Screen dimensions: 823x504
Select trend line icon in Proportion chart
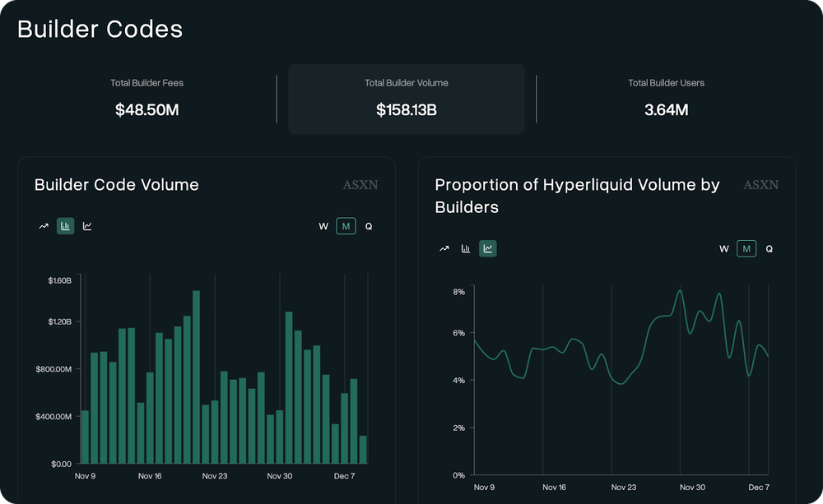(x=444, y=248)
